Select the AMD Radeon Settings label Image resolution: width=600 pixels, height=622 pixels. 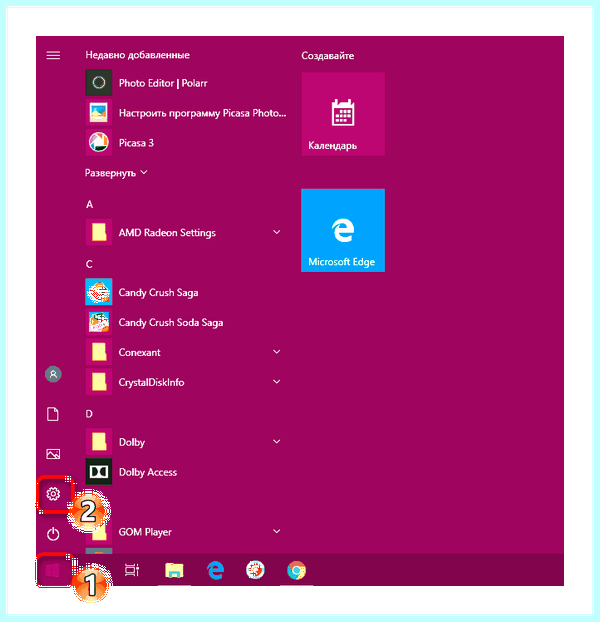click(x=167, y=232)
